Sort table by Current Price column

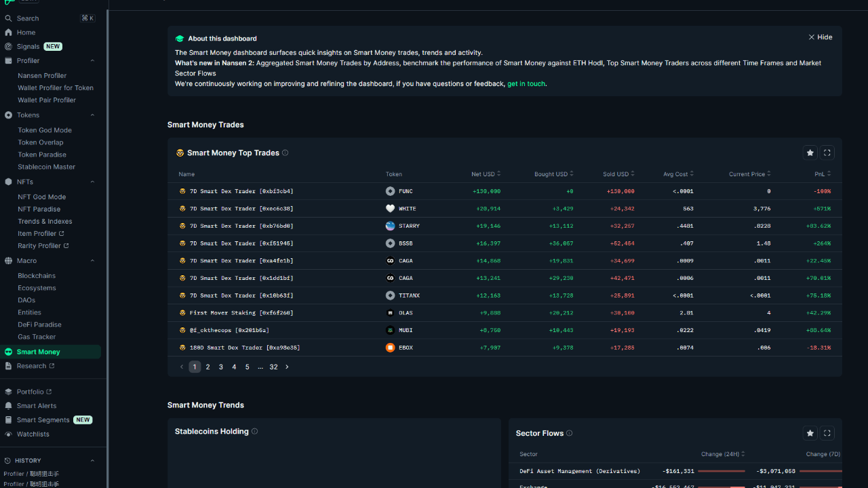(749, 174)
